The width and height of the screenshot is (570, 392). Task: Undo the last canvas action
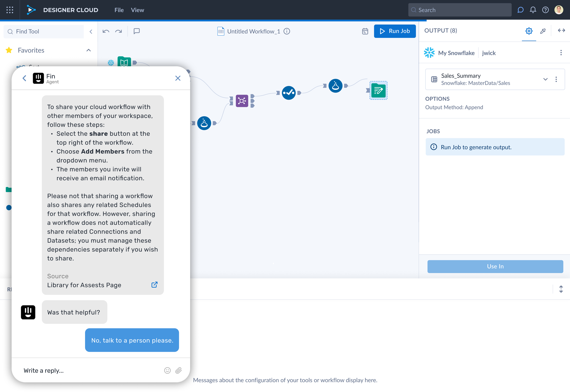(x=106, y=31)
